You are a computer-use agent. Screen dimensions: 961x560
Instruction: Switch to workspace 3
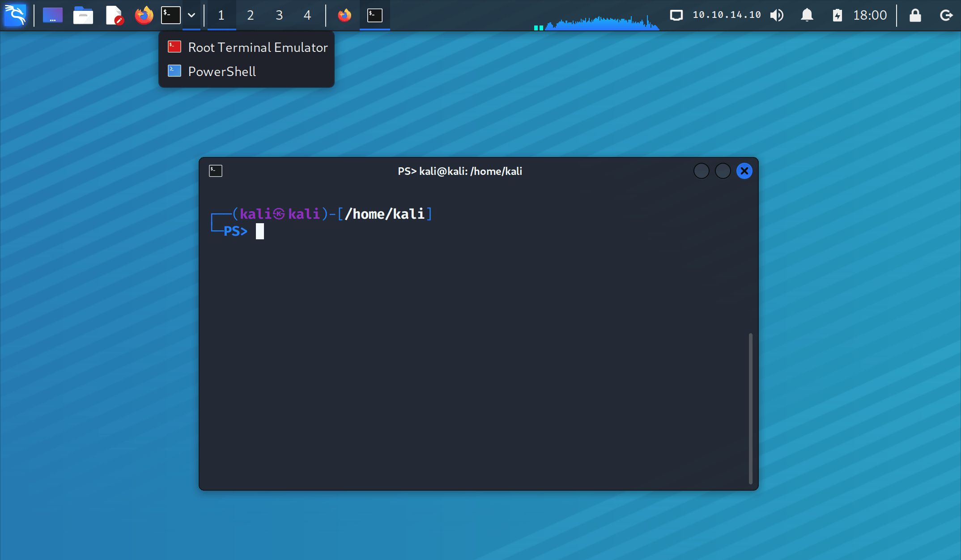279,15
